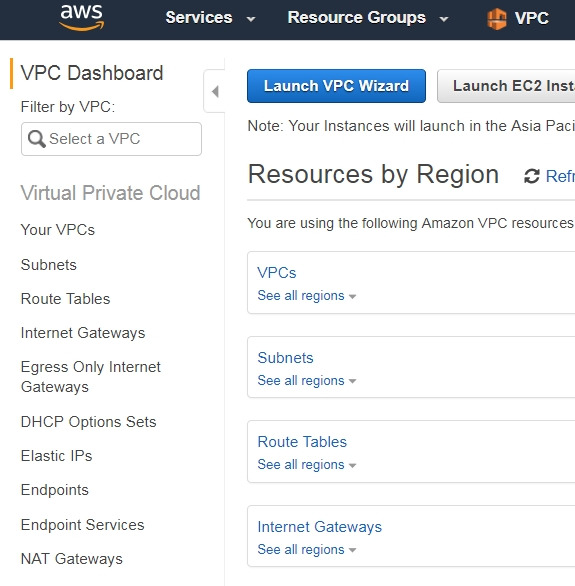575x586 pixels.
Task: Open Egress Only Internet Gateways in sidebar
Action: 91,377
